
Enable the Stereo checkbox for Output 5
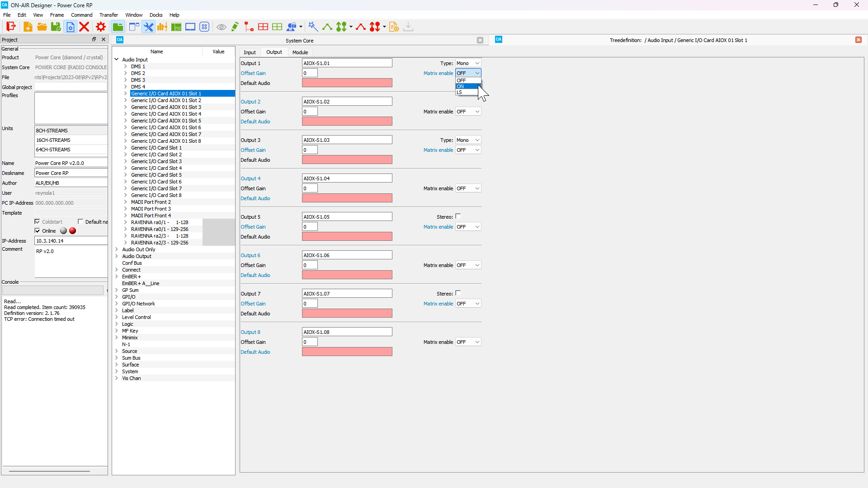click(x=458, y=216)
